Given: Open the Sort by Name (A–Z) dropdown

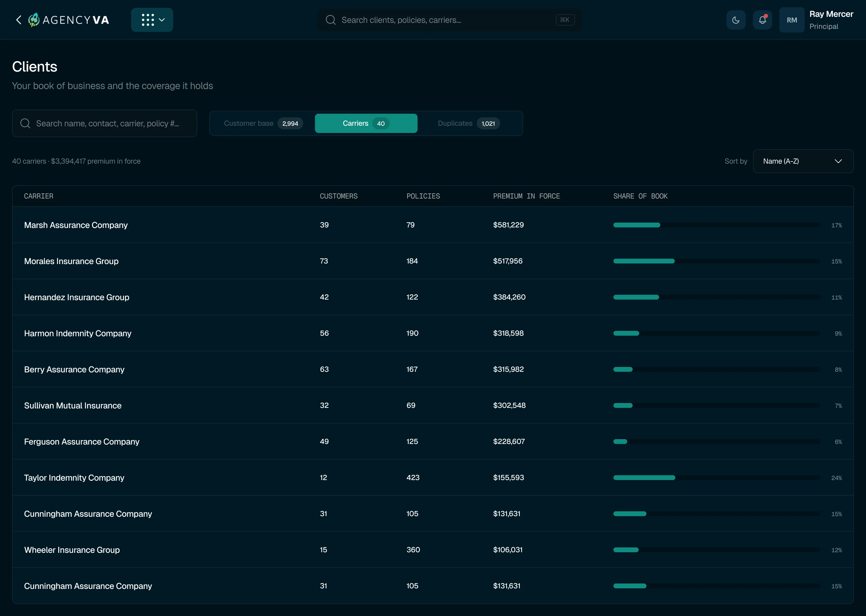Looking at the screenshot, I should coord(803,161).
